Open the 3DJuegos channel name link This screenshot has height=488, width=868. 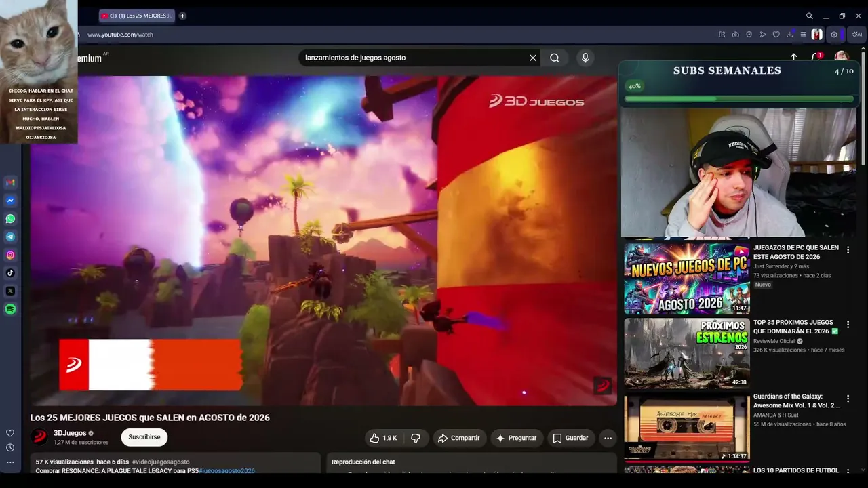tap(70, 433)
